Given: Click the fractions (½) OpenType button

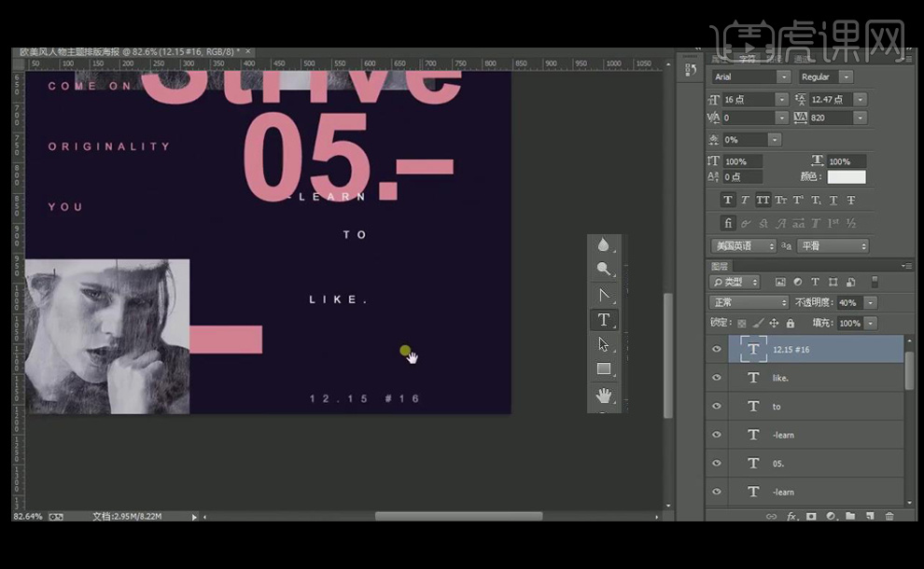Looking at the screenshot, I should pyautogui.click(x=851, y=223).
